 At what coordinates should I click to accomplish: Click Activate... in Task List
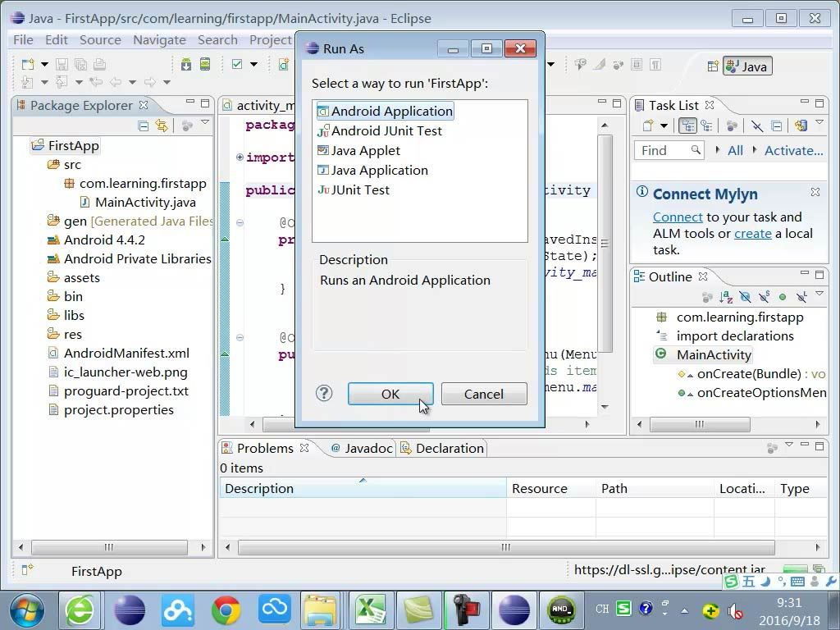tap(793, 151)
